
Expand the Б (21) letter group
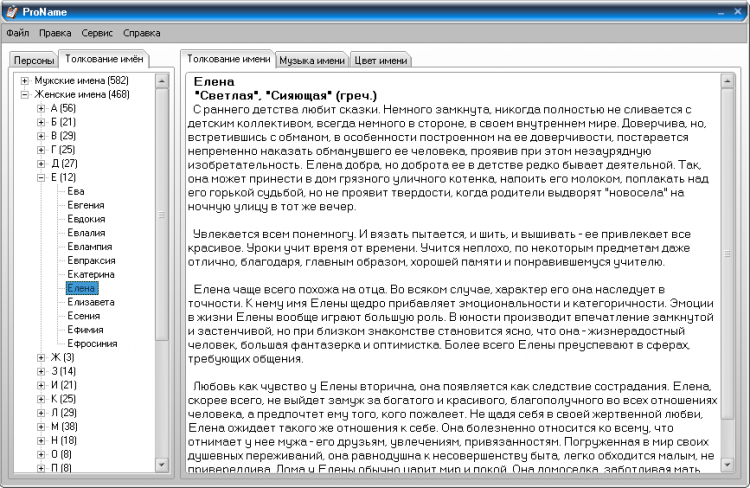click(x=41, y=122)
